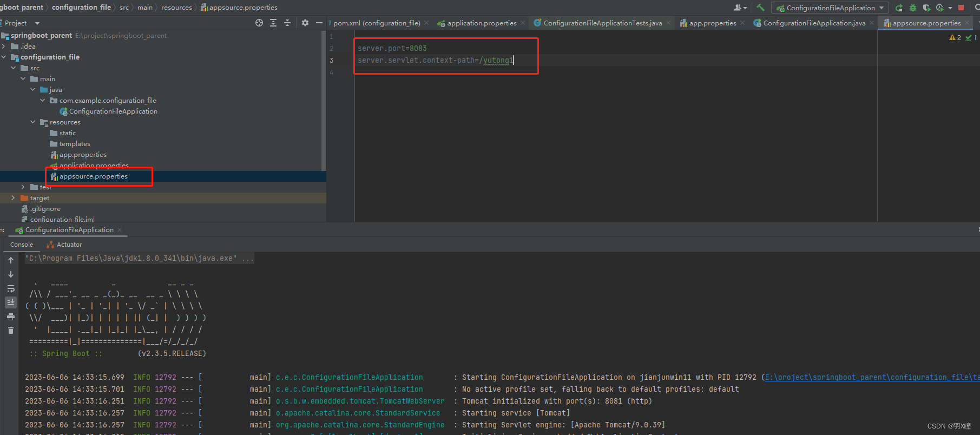
Task: Open the Actuator tab in Run panel
Action: point(64,245)
